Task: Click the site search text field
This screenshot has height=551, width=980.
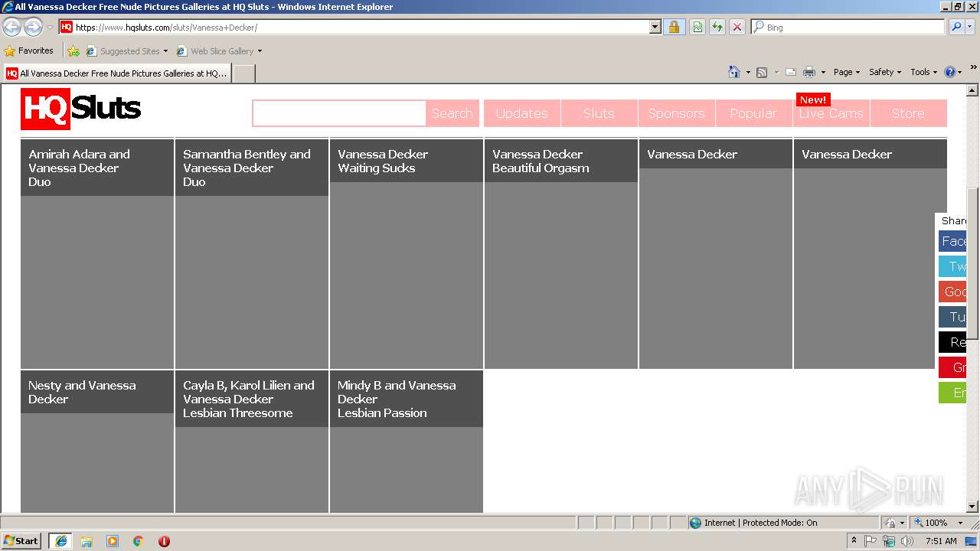Action: pyautogui.click(x=339, y=113)
